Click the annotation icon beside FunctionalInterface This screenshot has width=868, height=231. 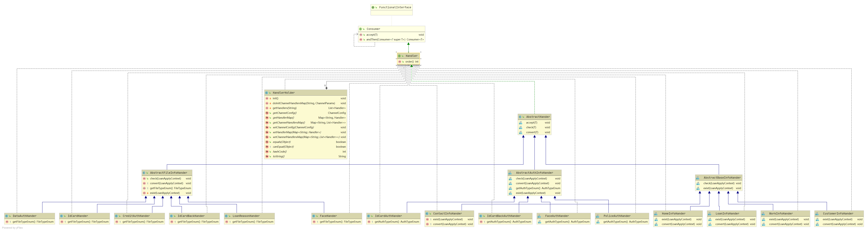(x=373, y=7)
